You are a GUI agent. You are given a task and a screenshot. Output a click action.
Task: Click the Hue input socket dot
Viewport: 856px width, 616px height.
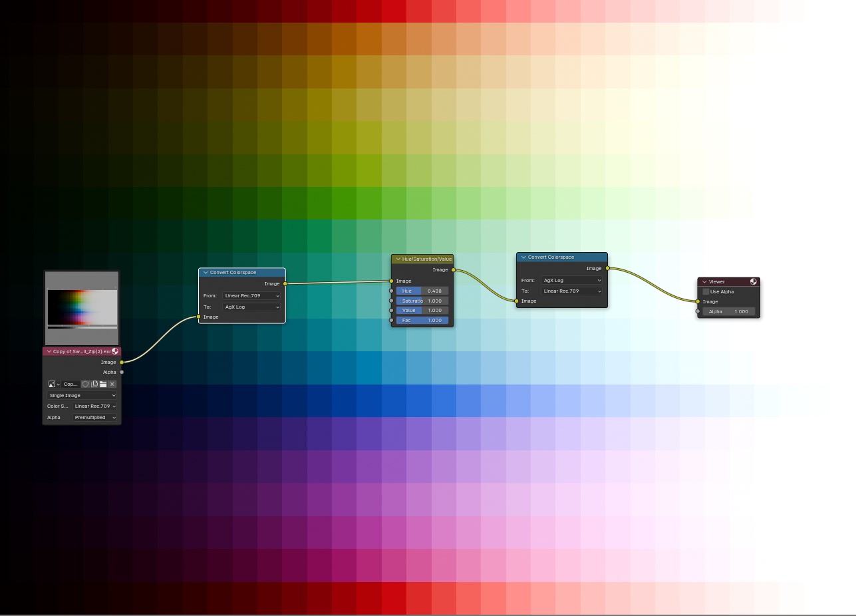391,291
